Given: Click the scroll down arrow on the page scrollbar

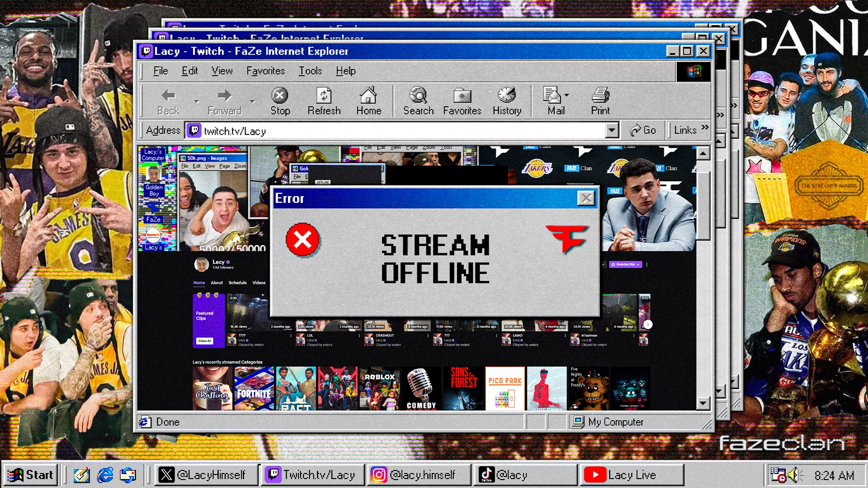Looking at the screenshot, I should [703, 403].
